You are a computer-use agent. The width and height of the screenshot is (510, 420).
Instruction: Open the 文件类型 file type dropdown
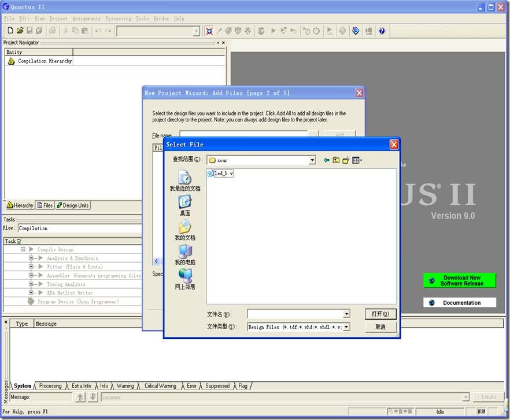tap(345, 326)
